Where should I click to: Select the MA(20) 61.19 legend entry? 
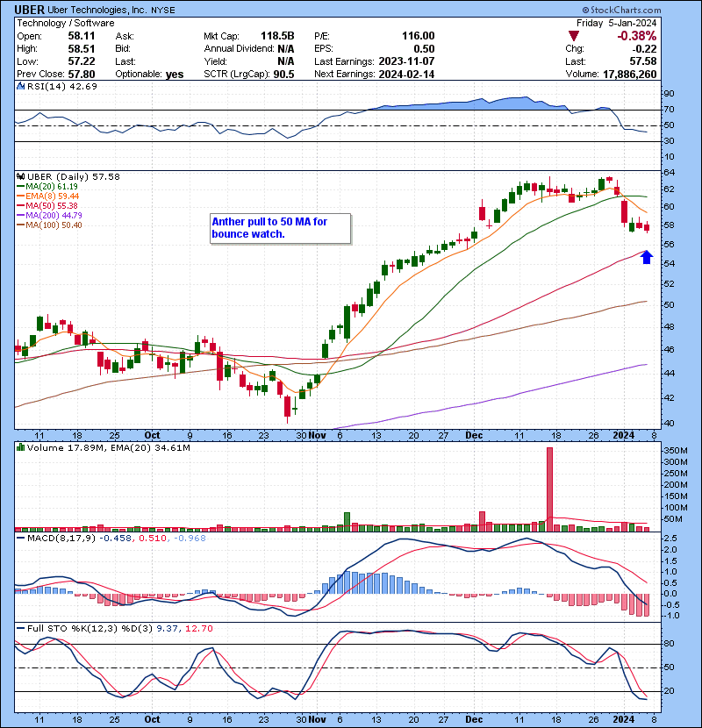(x=47, y=187)
